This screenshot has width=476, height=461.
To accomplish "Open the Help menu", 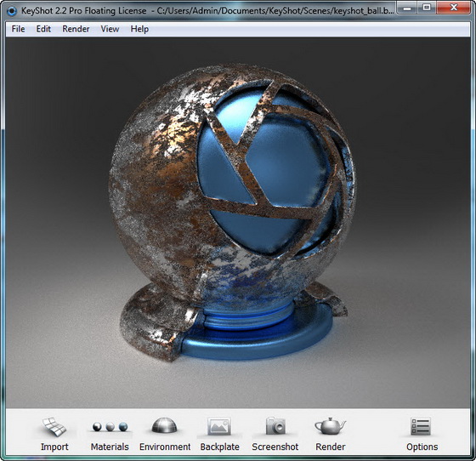I will pos(139,29).
